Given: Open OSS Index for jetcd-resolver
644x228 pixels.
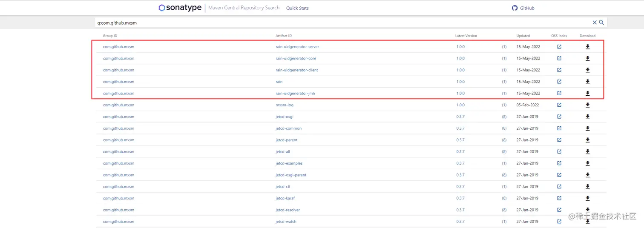Looking at the screenshot, I should pyautogui.click(x=559, y=210).
